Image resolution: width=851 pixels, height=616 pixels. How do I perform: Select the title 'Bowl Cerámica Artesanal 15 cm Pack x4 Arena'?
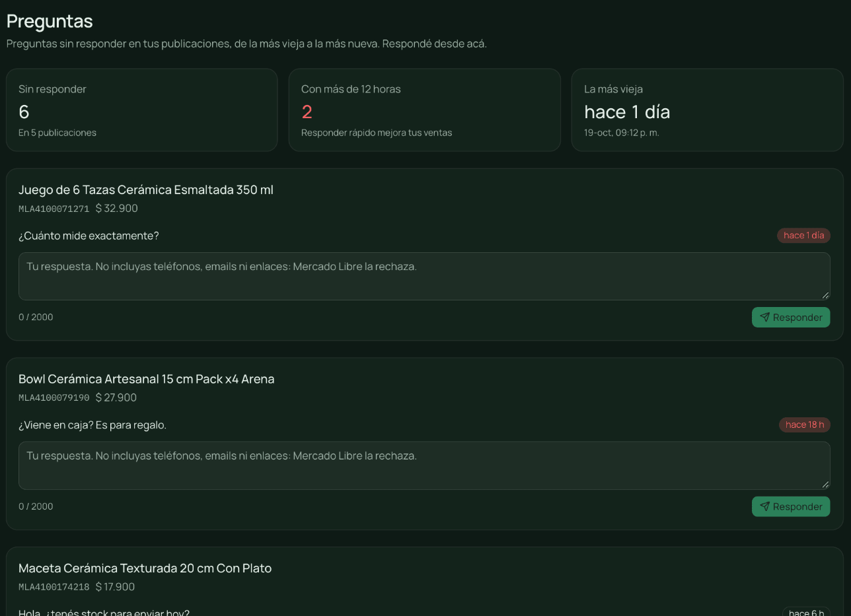pyautogui.click(x=147, y=379)
